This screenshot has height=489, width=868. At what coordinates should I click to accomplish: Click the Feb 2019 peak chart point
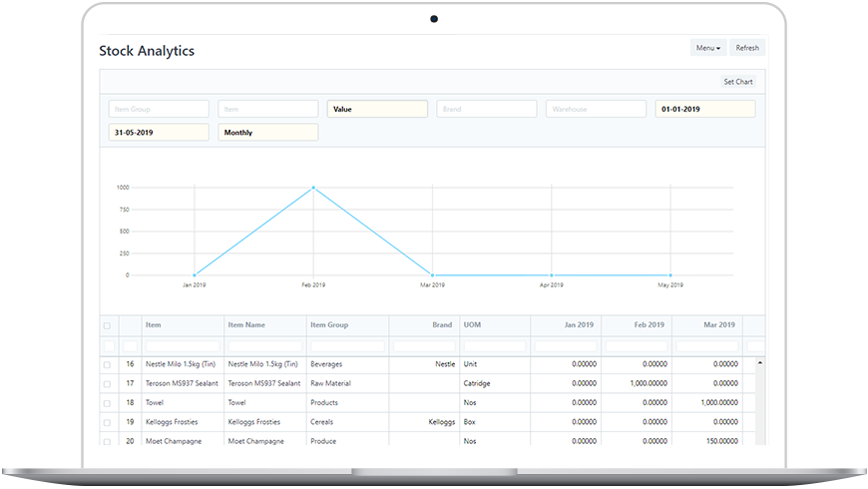[x=313, y=188]
